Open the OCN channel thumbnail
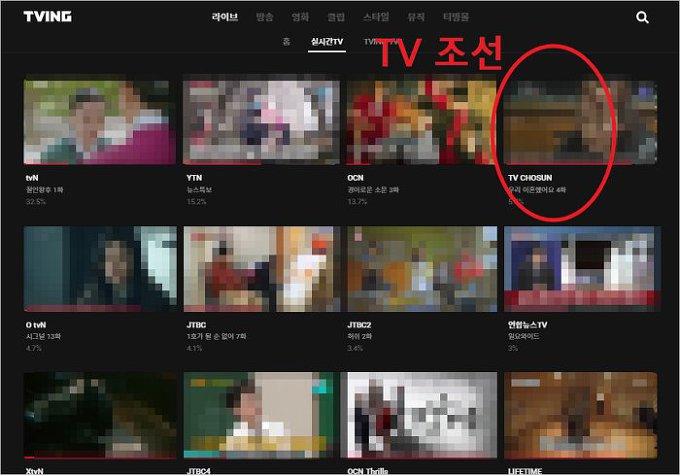This screenshot has width=680, height=475. 420,123
